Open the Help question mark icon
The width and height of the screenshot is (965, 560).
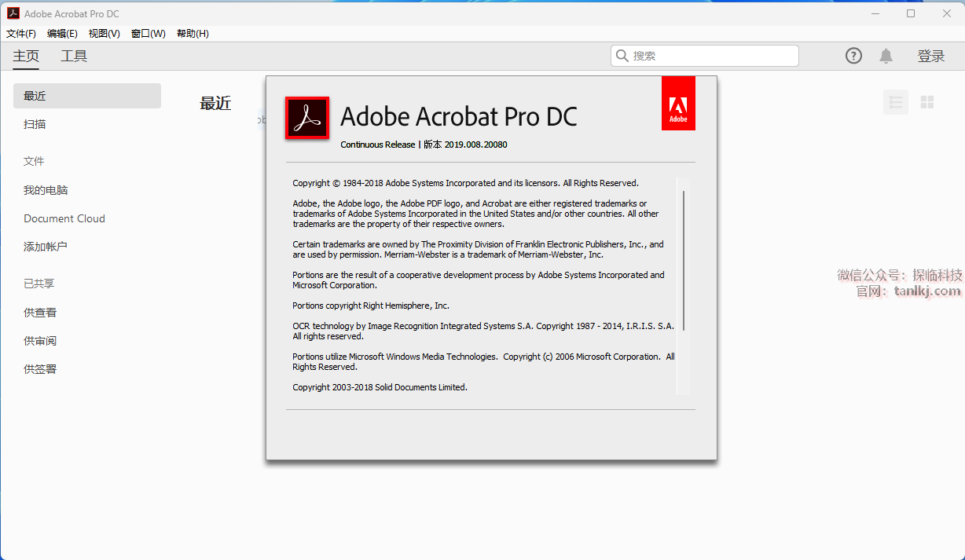click(853, 56)
